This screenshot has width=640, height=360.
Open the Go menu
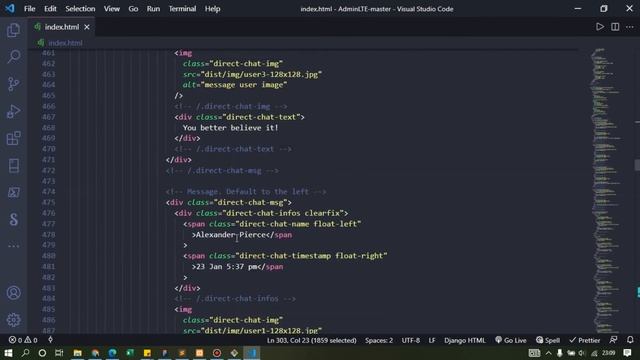pos(133,9)
